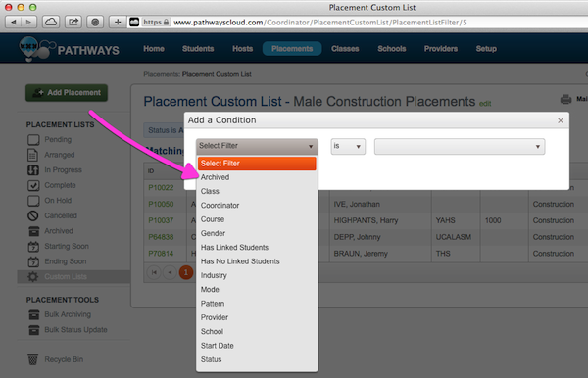Open the Hosts navigation tab
The height and width of the screenshot is (378, 588).
click(x=243, y=49)
